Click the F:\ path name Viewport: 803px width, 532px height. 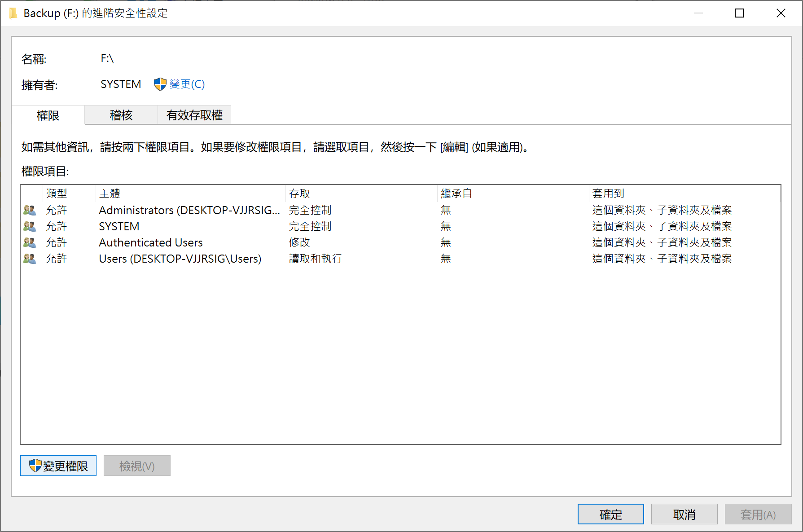(x=107, y=58)
